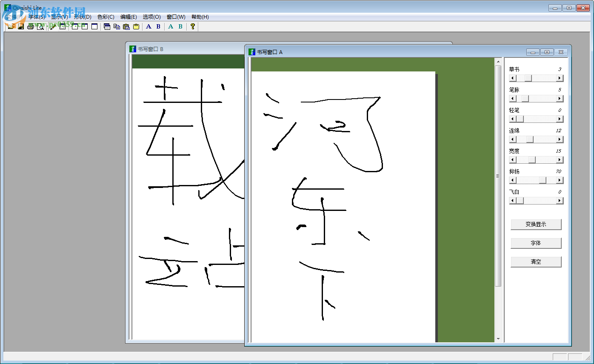Open the 选项(O) menu
This screenshot has width=594, height=364.
(x=151, y=17)
